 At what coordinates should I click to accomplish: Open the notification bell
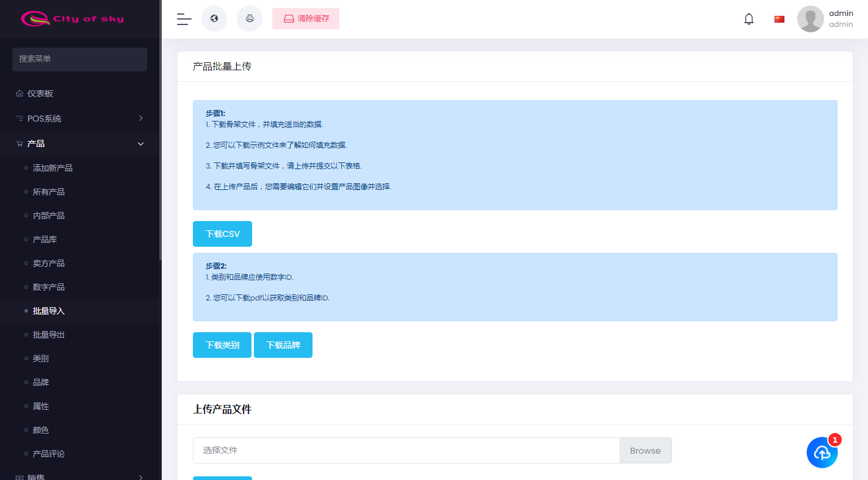(749, 19)
